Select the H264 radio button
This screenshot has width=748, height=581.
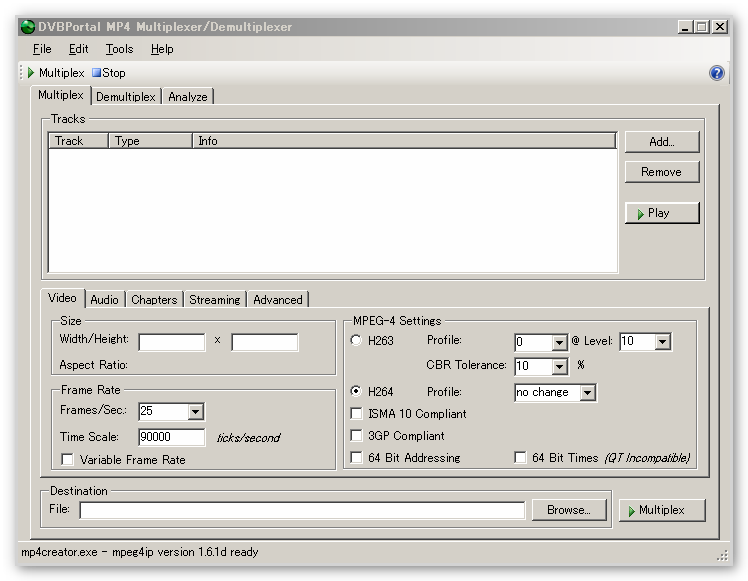tap(356, 391)
